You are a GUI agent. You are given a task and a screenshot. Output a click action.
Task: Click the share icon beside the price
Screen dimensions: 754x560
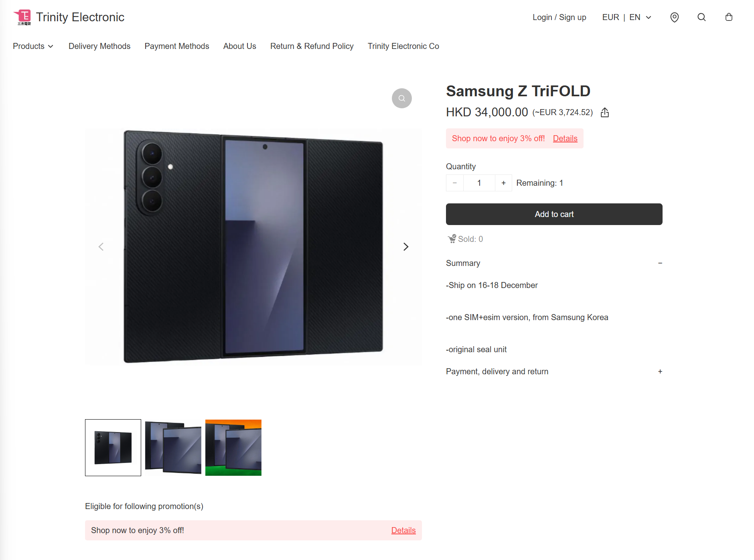pos(605,113)
